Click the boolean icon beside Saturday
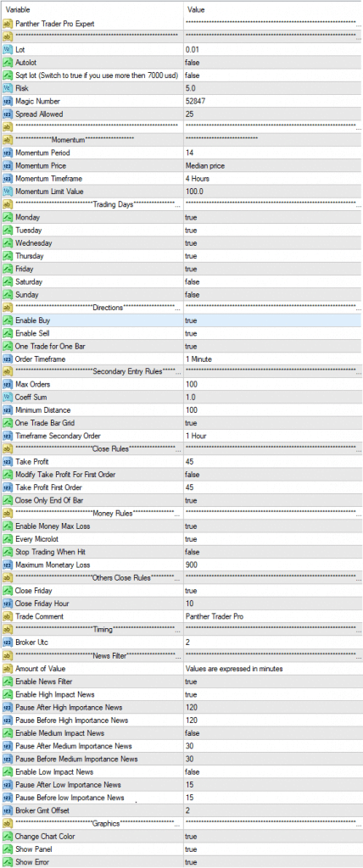Screen dimensions: 363x868 (x=7, y=281)
